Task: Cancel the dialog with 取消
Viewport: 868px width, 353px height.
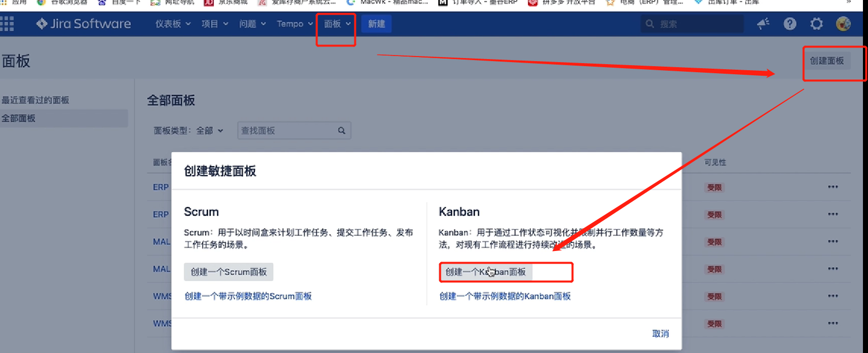Action: pos(661,333)
